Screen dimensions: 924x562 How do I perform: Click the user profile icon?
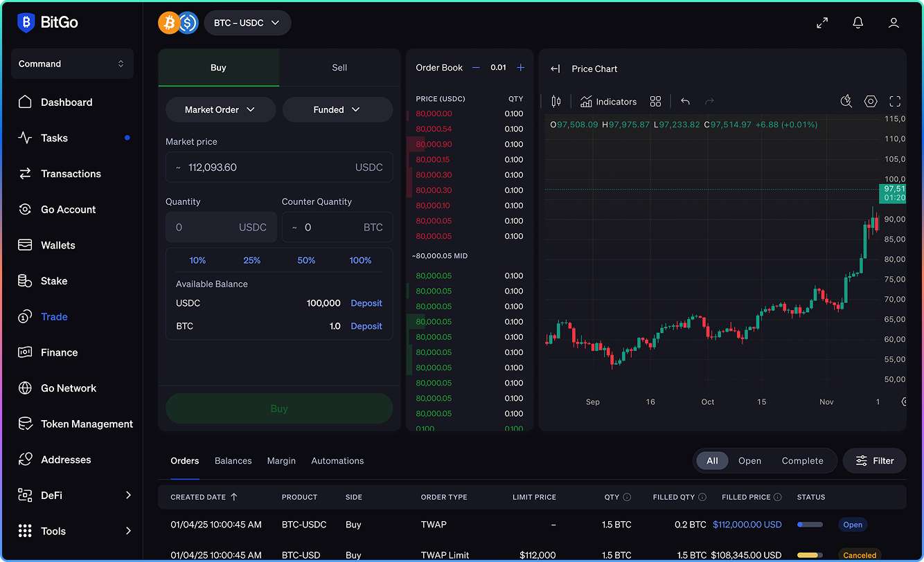click(894, 23)
